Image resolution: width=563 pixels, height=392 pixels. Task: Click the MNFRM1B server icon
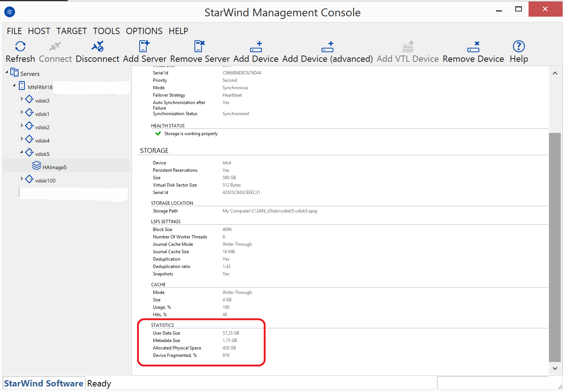click(x=22, y=86)
